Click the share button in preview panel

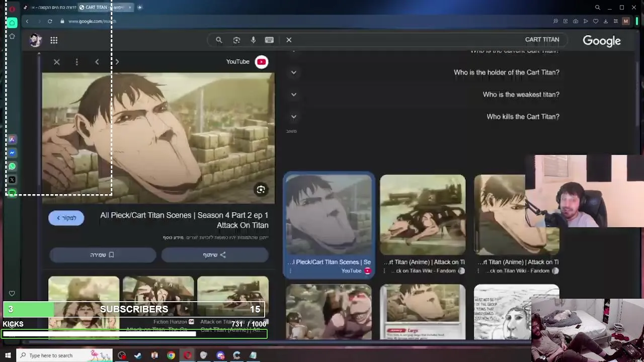tap(215, 255)
